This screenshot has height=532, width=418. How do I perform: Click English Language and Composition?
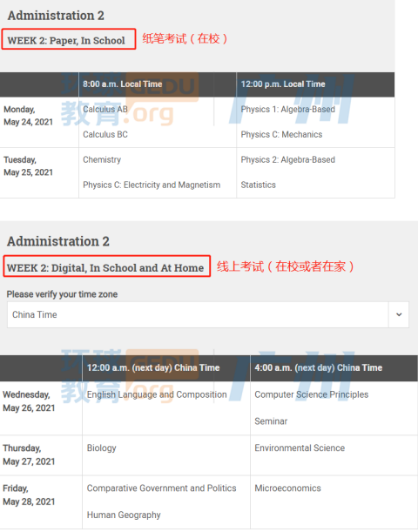point(157,394)
